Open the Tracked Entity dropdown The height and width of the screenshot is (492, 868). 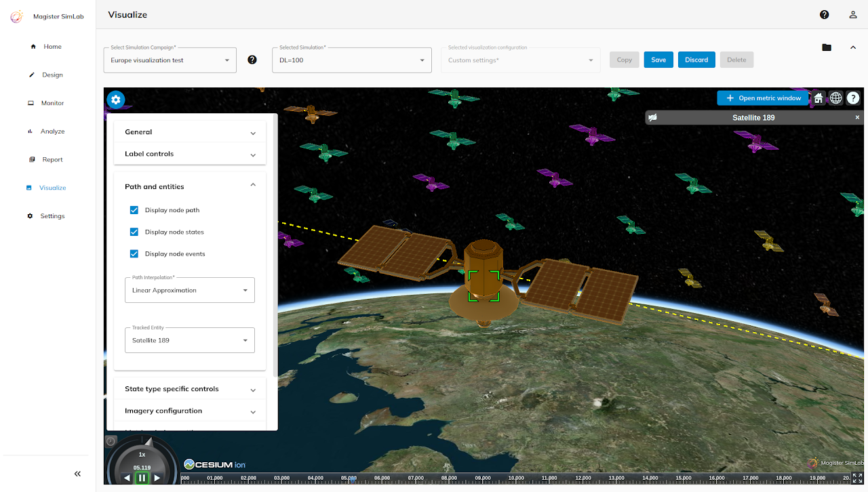tap(190, 340)
